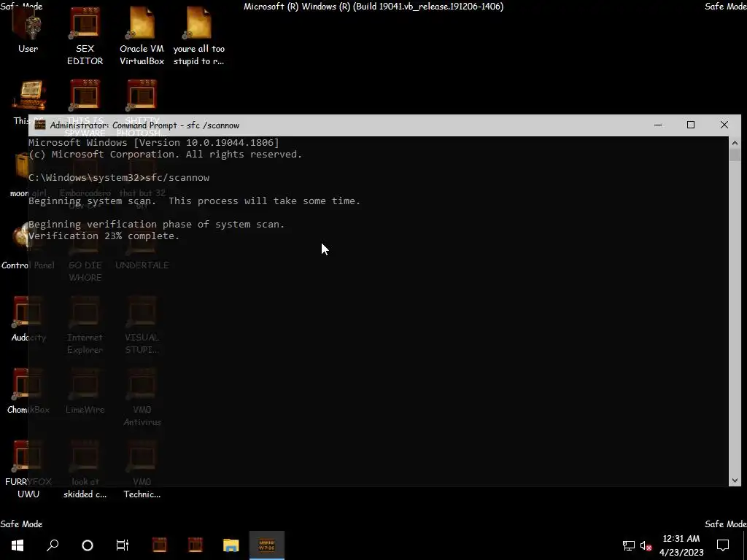Maximize the Command Prompt window
This screenshot has height=560, width=747.
(x=691, y=125)
